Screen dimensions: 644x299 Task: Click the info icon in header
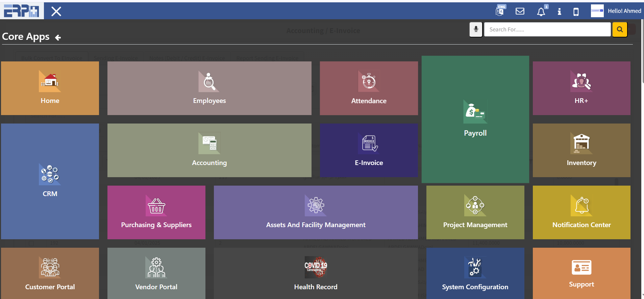pos(559,12)
